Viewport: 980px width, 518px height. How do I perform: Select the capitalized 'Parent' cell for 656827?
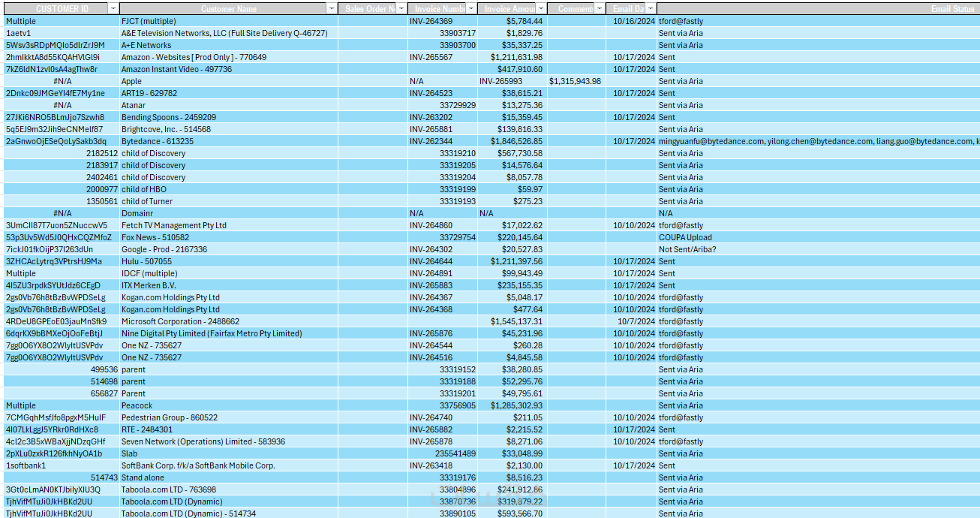229,393
